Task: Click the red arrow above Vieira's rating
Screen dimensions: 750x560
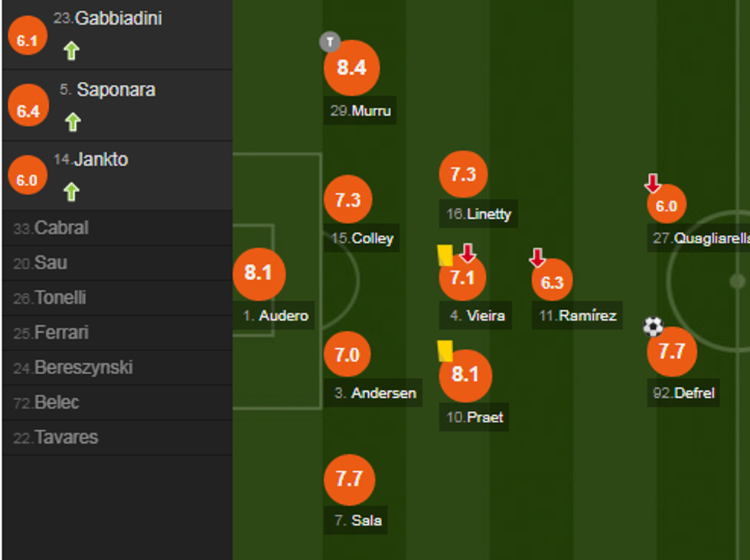Action: click(468, 253)
